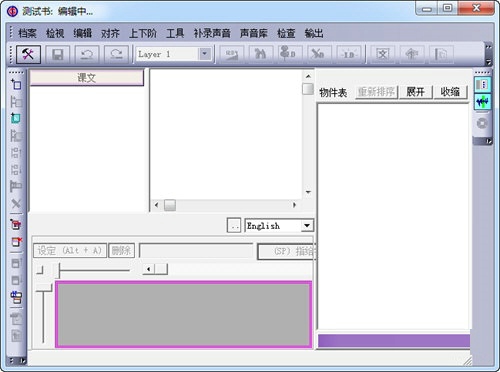Image resolution: width=500 pixels, height=372 pixels.
Task: Click the boxed 文 character toolbar icon
Action: pos(382,54)
